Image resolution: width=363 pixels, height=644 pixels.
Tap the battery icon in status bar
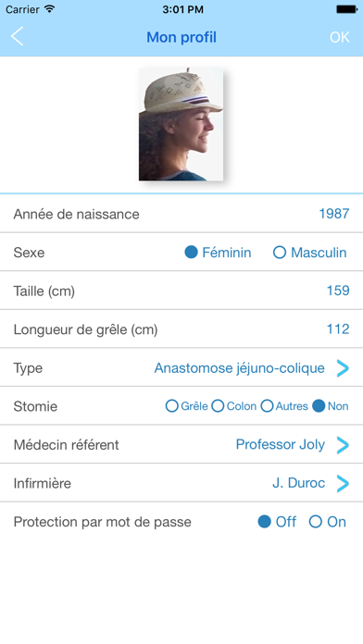(x=346, y=9)
